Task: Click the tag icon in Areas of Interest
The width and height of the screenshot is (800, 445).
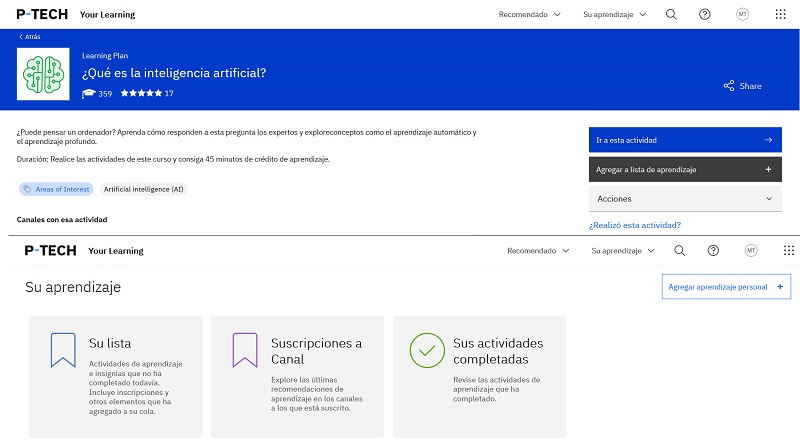Action: [x=28, y=189]
